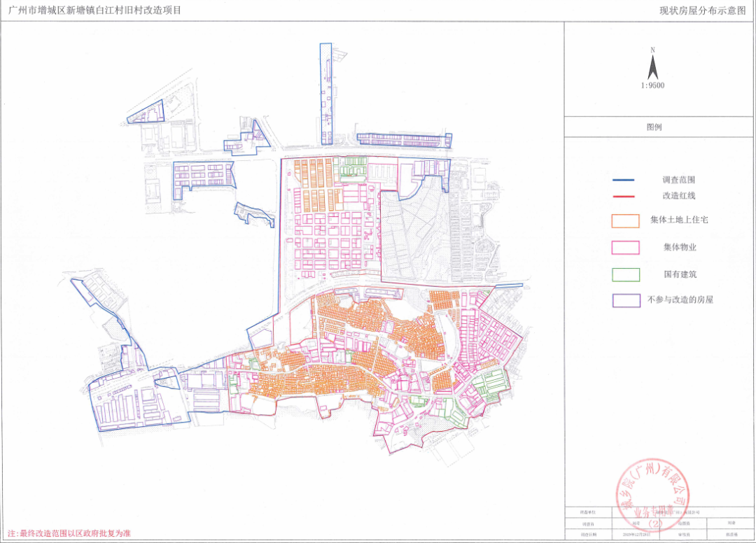
Task: Click the 不参与改造的房屋 legend label
Action: (680, 299)
